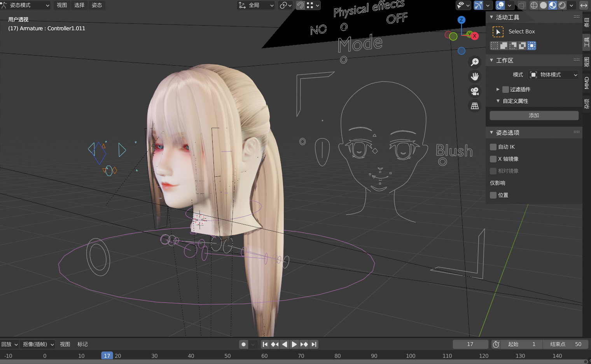Choose Extend selection mode icon
This screenshot has height=364, width=591.
pos(504,45)
